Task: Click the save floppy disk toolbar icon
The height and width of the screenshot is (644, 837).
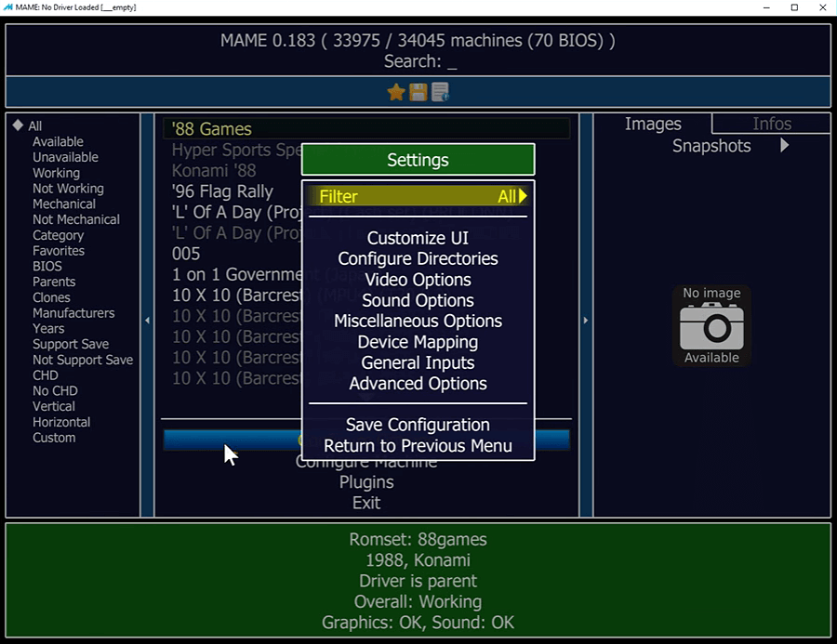Action: [418, 92]
